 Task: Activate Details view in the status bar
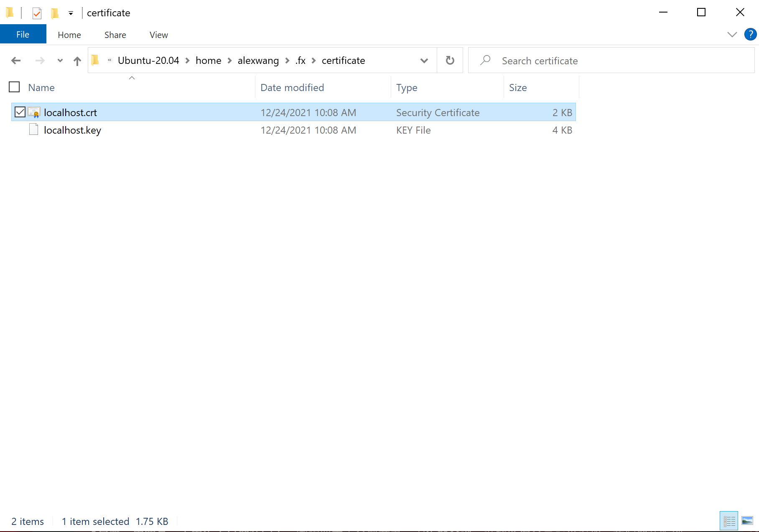[x=729, y=520]
